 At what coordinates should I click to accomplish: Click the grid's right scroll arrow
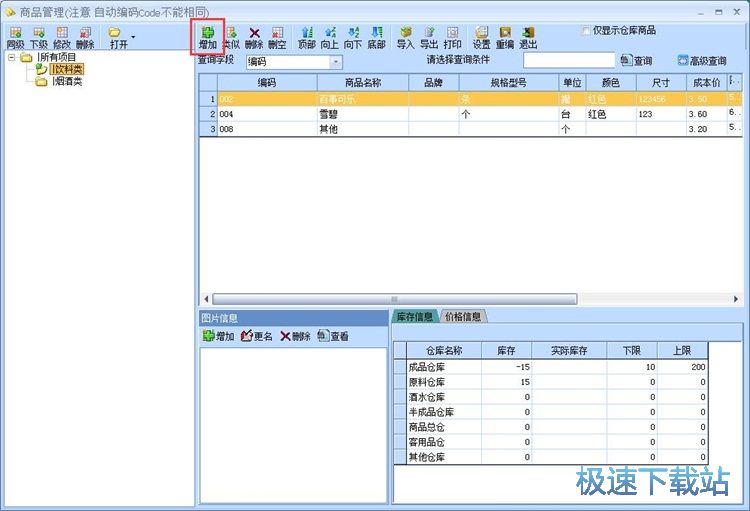pyautogui.click(x=736, y=299)
